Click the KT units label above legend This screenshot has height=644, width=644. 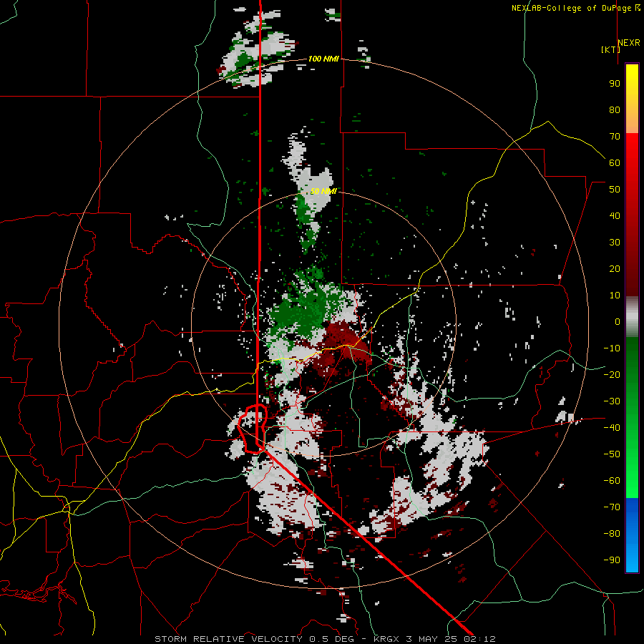pos(611,49)
